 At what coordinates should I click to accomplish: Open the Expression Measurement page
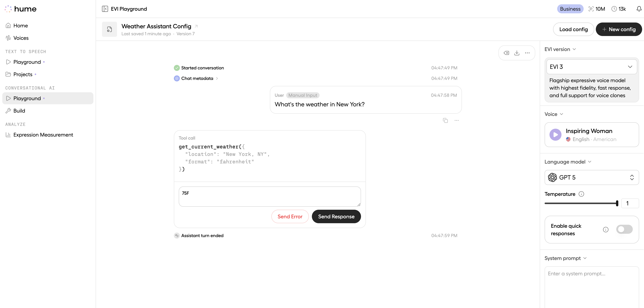[43, 135]
